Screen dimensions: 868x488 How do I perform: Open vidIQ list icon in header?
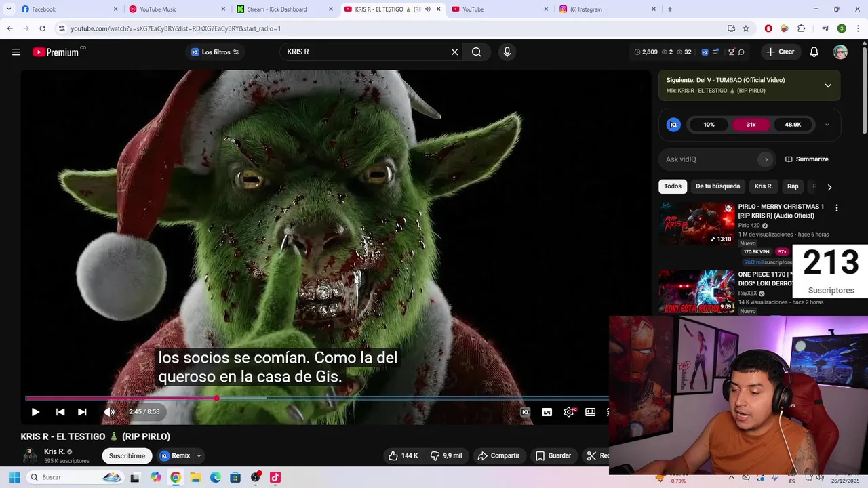tap(715, 52)
